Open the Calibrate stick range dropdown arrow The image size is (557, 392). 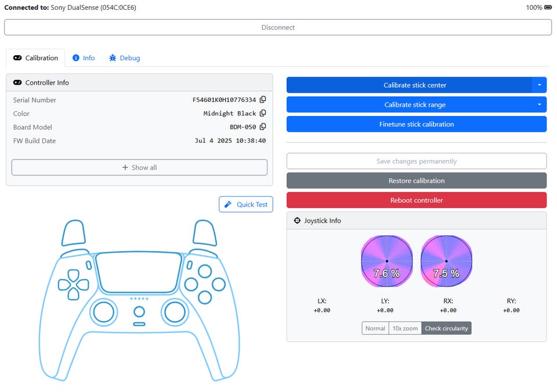539,104
